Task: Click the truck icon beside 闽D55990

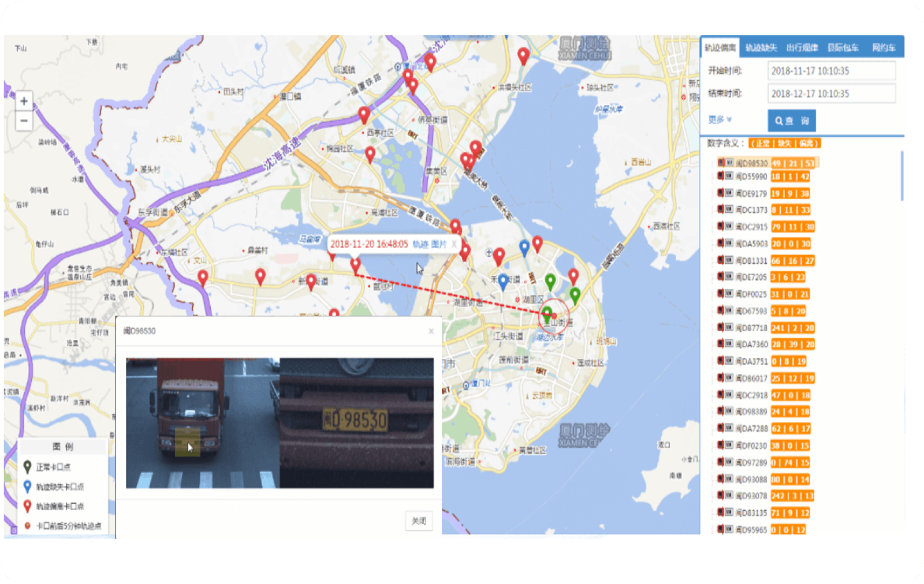Action: [721, 177]
